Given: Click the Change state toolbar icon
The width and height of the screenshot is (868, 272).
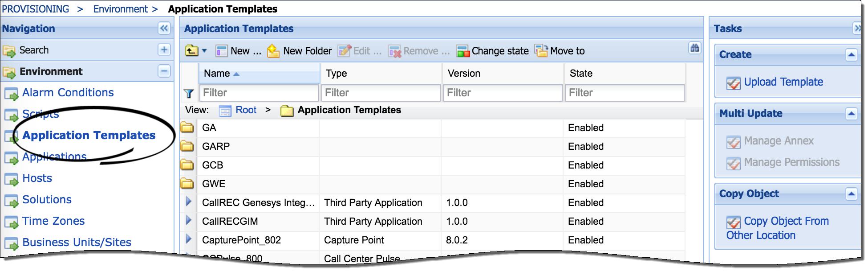Looking at the screenshot, I should click(x=463, y=50).
